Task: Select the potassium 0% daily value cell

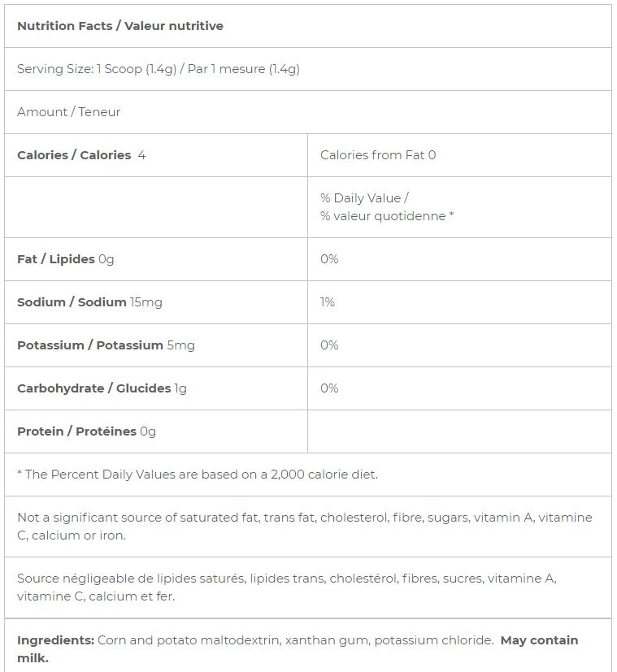Action: pyautogui.click(x=459, y=345)
